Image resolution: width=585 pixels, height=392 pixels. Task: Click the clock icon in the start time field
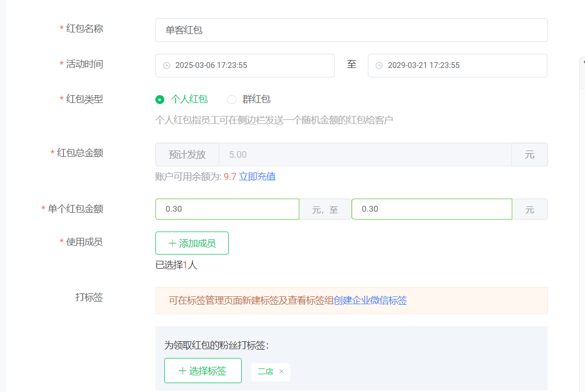pos(166,65)
